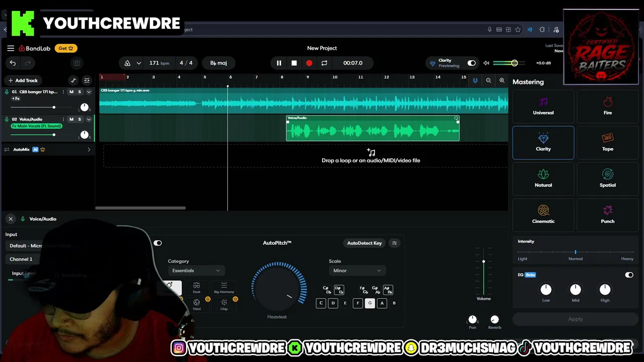Toggle snap-to-grid magnet
The width and height of the screenshot is (644, 362).
point(475,80)
